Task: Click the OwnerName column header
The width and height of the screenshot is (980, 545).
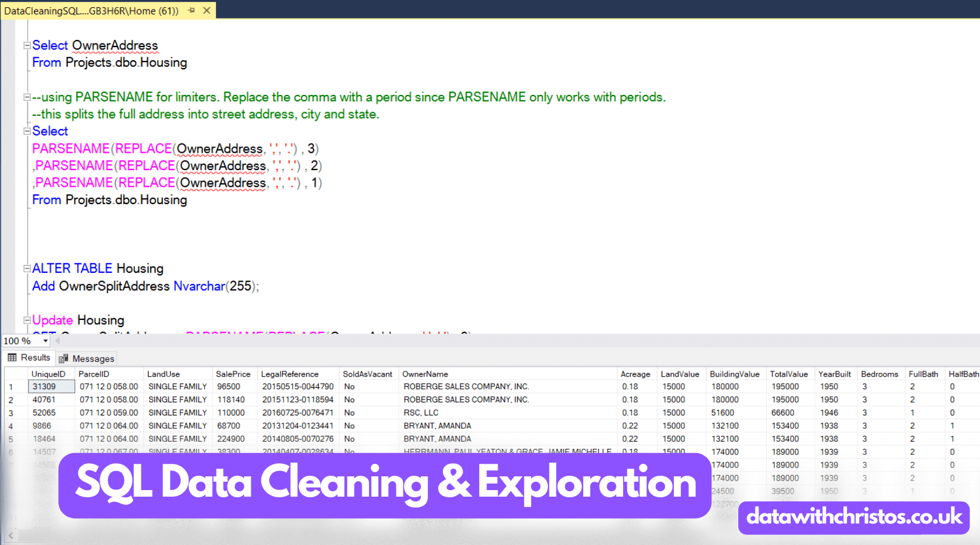Action: [x=426, y=374]
